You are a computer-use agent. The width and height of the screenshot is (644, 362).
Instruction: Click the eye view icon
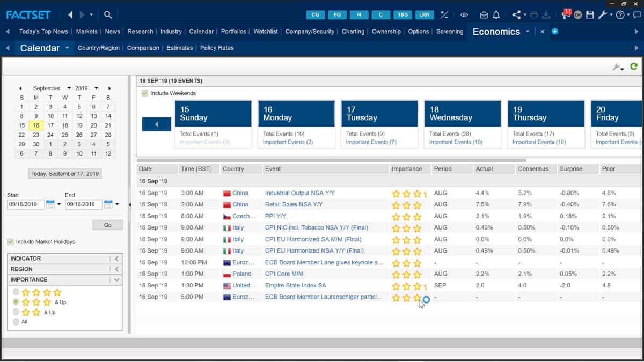[x=464, y=15]
